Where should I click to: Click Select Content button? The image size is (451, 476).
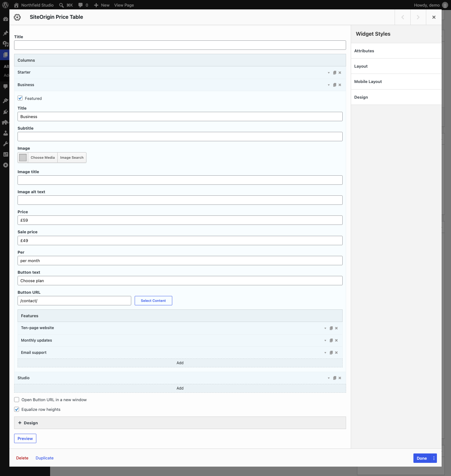pyautogui.click(x=153, y=301)
